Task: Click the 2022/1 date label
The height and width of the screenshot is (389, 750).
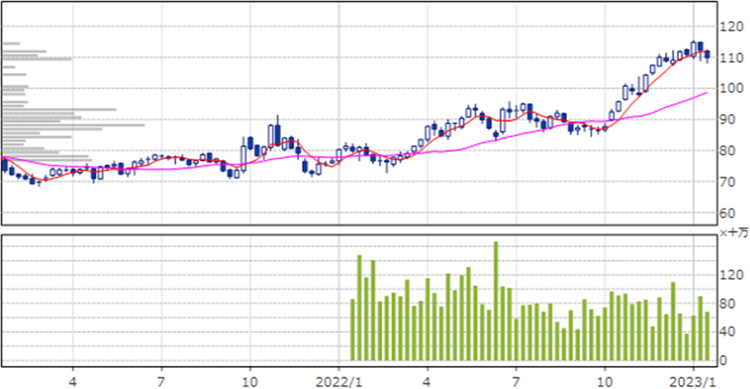Action: coord(339,382)
